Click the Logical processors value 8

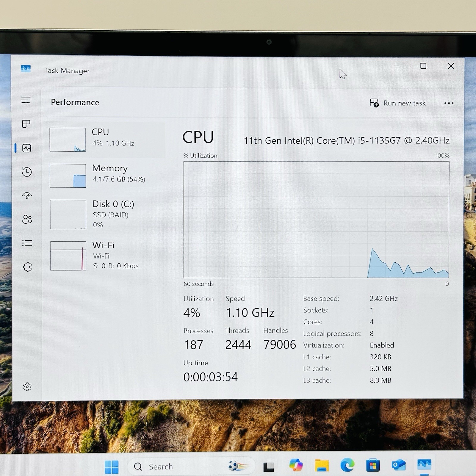tap(372, 333)
